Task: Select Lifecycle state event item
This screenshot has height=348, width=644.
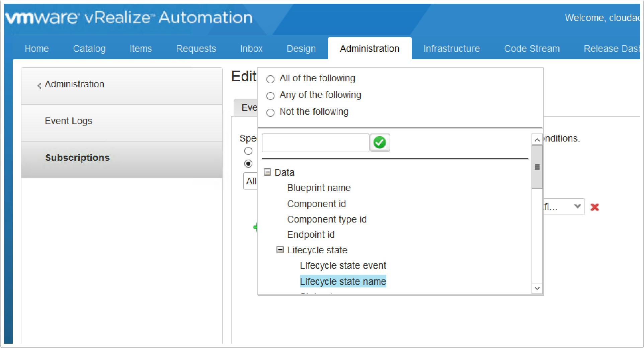Action: [x=343, y=265]
